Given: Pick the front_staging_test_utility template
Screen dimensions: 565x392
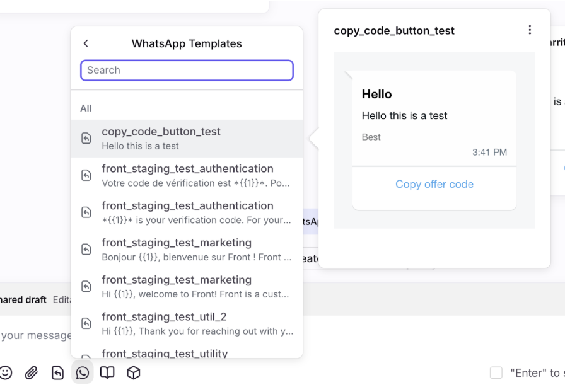Looking at the screenshot, I should (x=187, y=351).
